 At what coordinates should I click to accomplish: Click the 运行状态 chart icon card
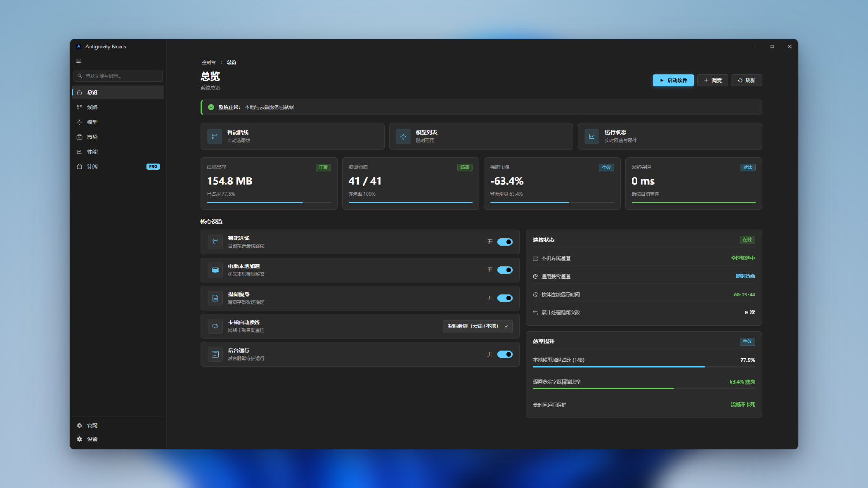[x=591, y=136]
